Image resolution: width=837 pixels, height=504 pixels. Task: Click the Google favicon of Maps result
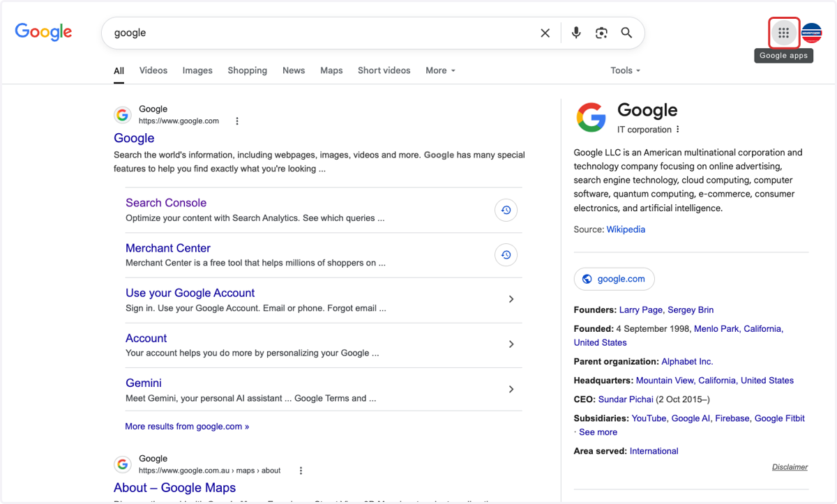123,464
